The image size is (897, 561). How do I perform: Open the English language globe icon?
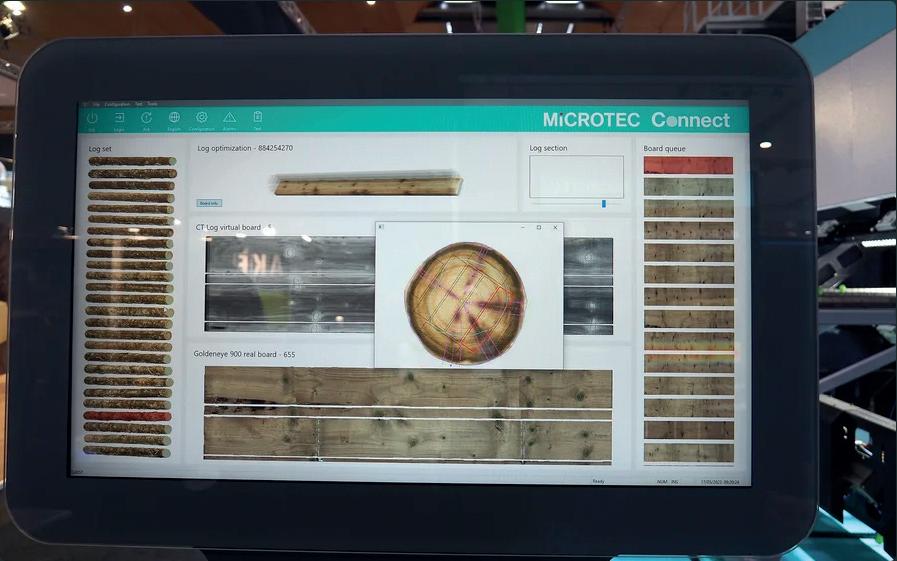pyautogui.click(x=174, y=117)
